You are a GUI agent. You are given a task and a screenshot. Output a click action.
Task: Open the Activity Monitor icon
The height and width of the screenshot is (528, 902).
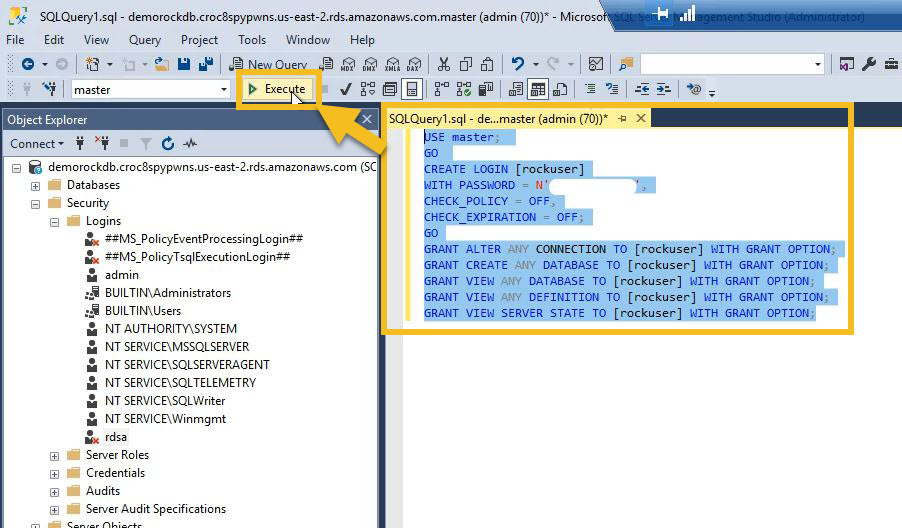click(596, 64)
